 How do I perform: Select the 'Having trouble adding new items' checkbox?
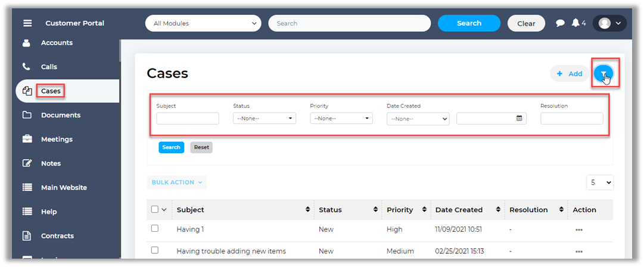155,251
